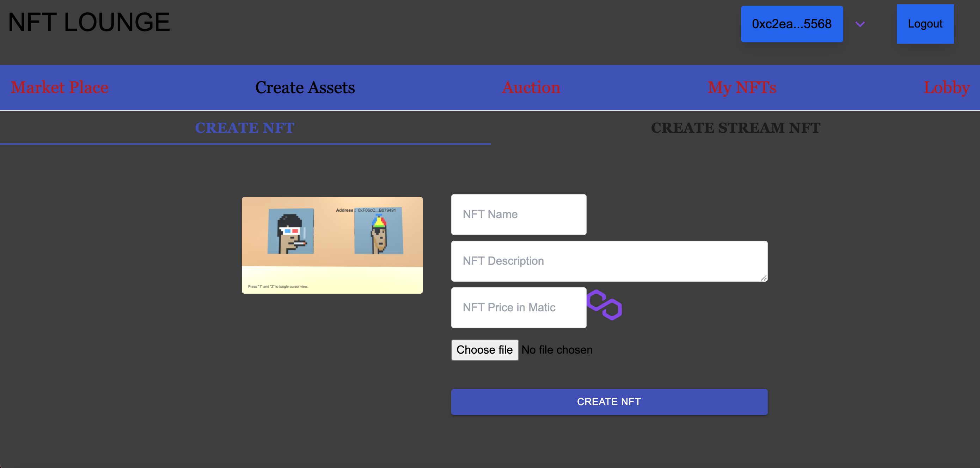Click the Choose file upload button

(x=484, y=350)
